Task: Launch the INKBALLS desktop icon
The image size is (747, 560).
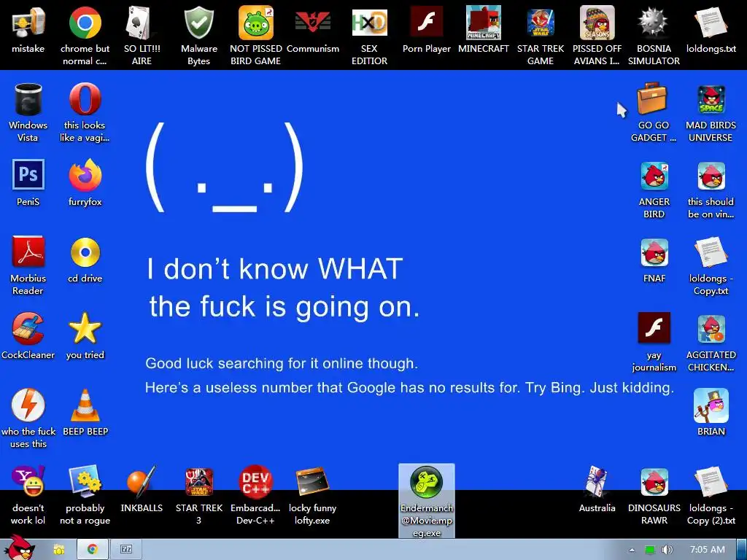Action: coord(142,489)
